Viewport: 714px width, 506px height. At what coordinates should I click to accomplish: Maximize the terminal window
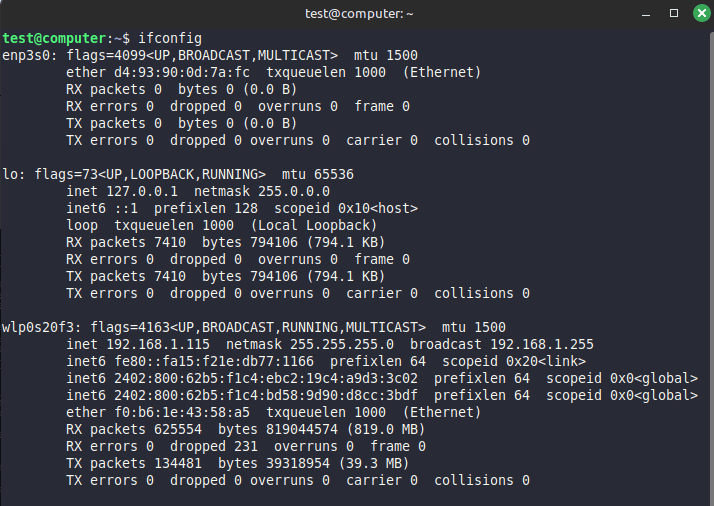[x=673, y=13]
